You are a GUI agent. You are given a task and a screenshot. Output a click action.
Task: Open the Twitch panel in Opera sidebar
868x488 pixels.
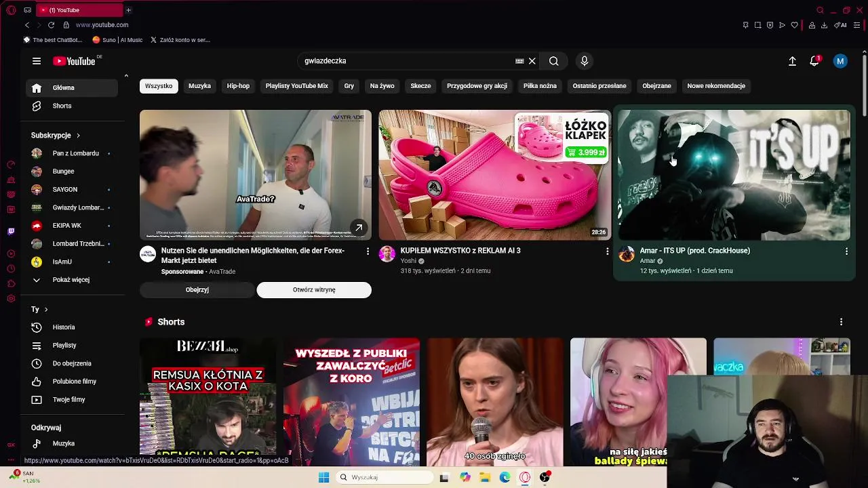(11, 232)
